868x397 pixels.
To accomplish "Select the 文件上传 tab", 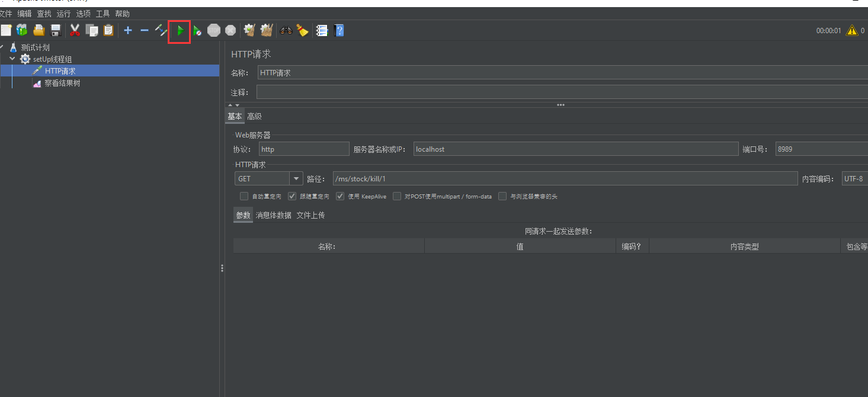I will (x=310, y=215).
